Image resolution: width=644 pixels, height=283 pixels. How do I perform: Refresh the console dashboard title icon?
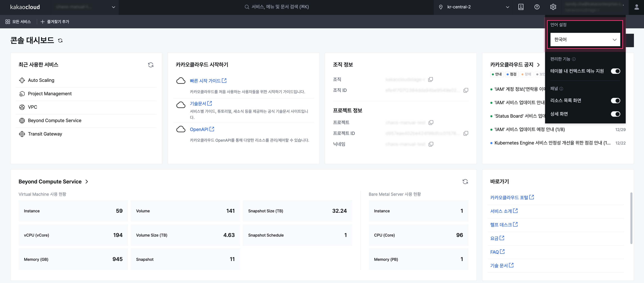pos(60,40)
